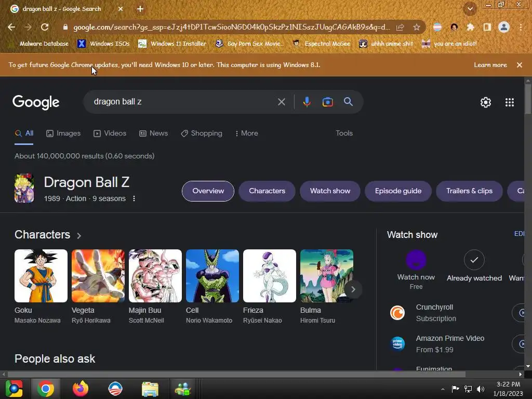
Task: Share this page via the address bar icon
Action: (400, 27)
